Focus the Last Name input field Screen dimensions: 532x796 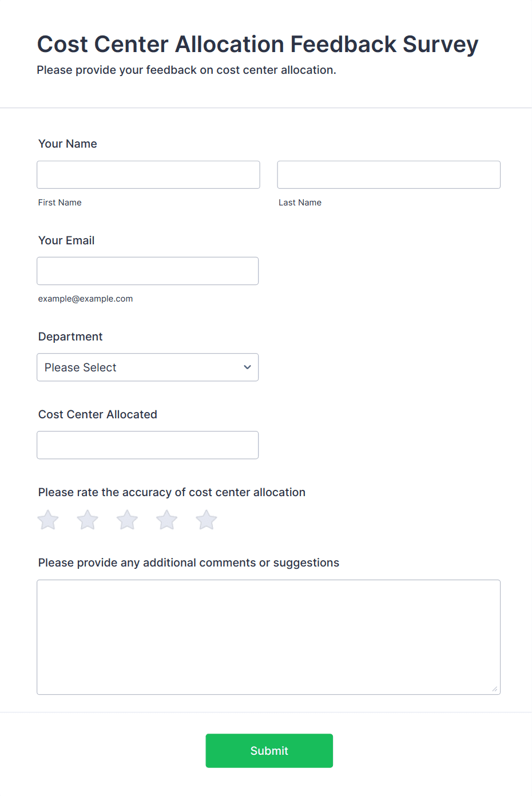(x=389, y=175)
